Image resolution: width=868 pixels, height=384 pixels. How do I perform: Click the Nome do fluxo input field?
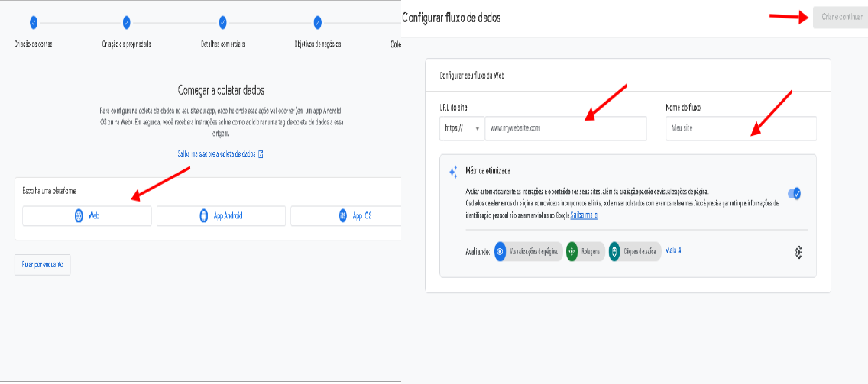pyautogui.click(x=741, y=127)
